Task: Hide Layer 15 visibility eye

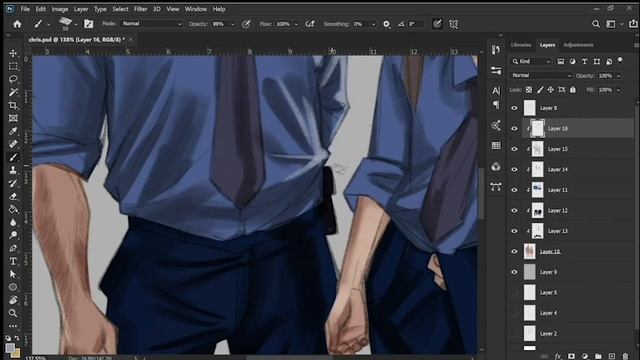Action: 514,149
